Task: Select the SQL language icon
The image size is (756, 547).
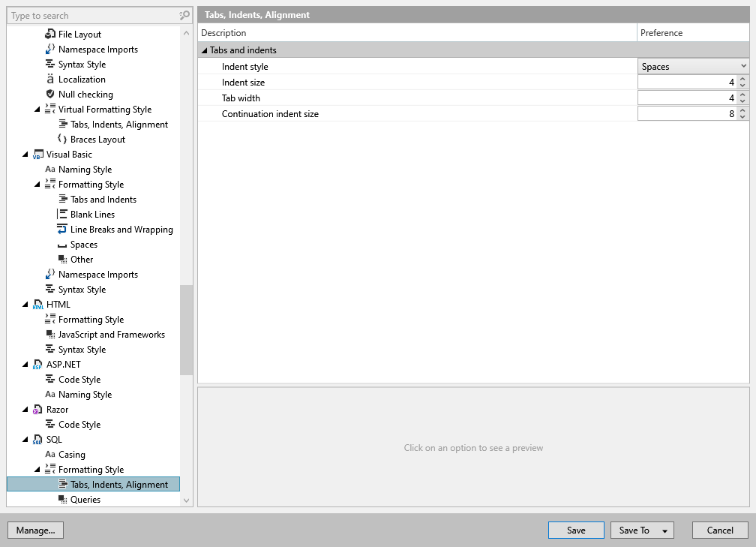Action: click(x=37, y=439)
